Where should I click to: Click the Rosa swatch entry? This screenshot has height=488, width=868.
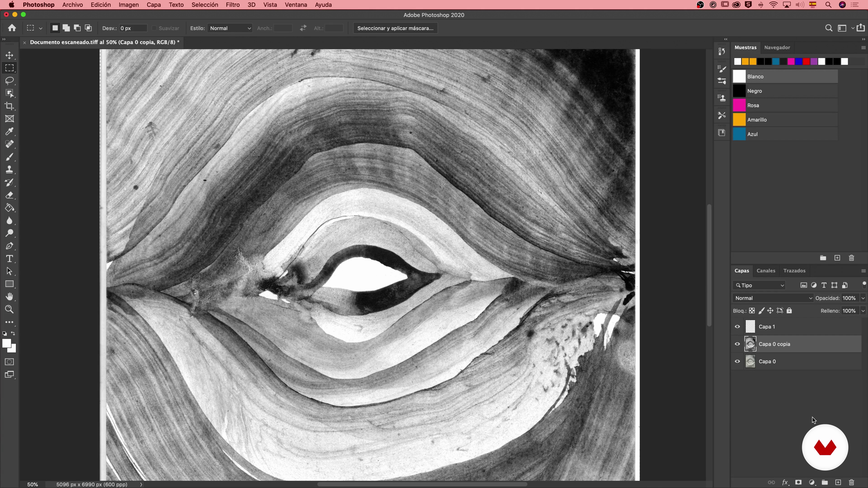pos(785,106)
